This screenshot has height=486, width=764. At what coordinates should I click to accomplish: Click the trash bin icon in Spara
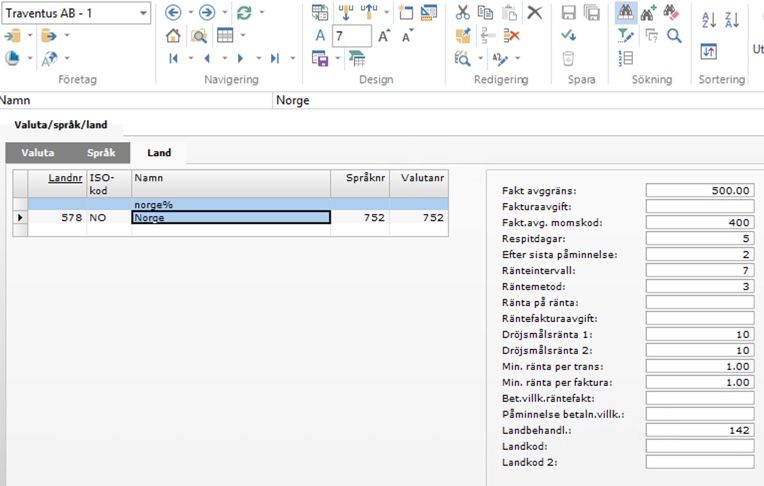tap(568, 58)
